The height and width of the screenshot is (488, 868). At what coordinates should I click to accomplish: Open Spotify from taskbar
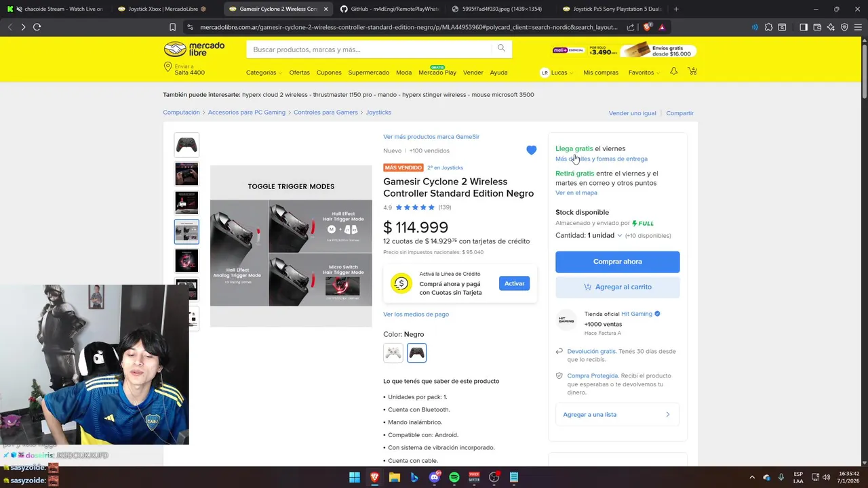[x=454, y=477]
